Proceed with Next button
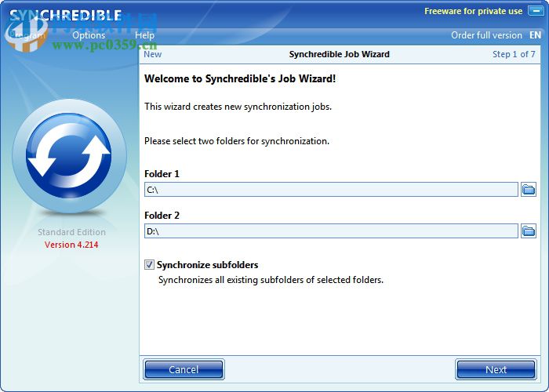 pos(496,369)
